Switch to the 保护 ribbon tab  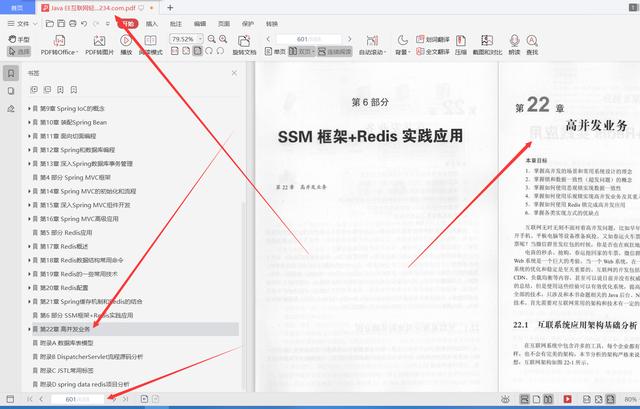coord(248,24)
